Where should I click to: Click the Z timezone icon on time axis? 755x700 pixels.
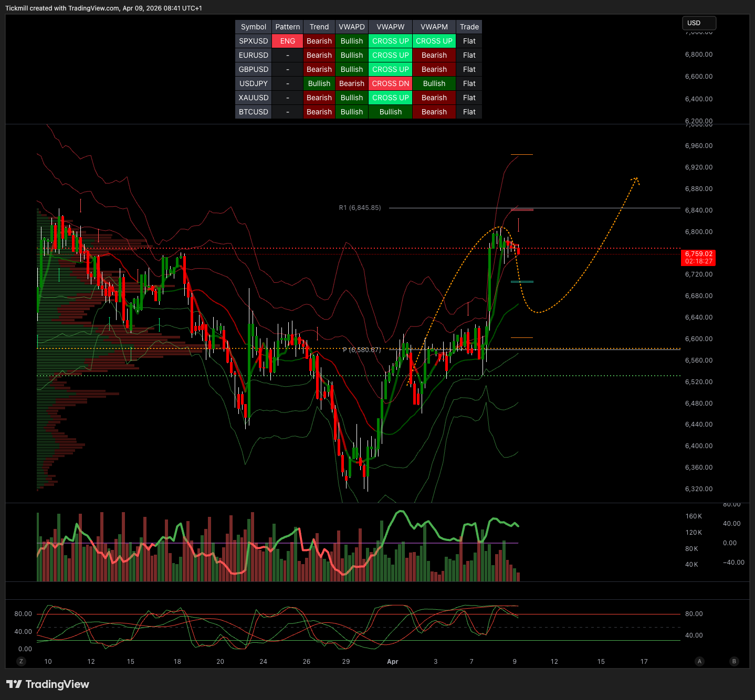pyautogui.click(x=21, y=661)
